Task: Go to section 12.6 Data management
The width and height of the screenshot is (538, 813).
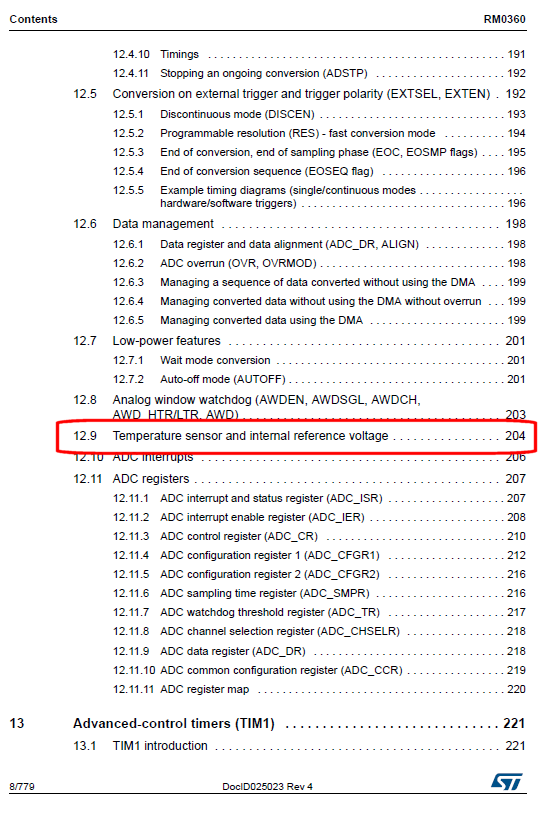Action: pyautogui.click(x=299, y=224)
